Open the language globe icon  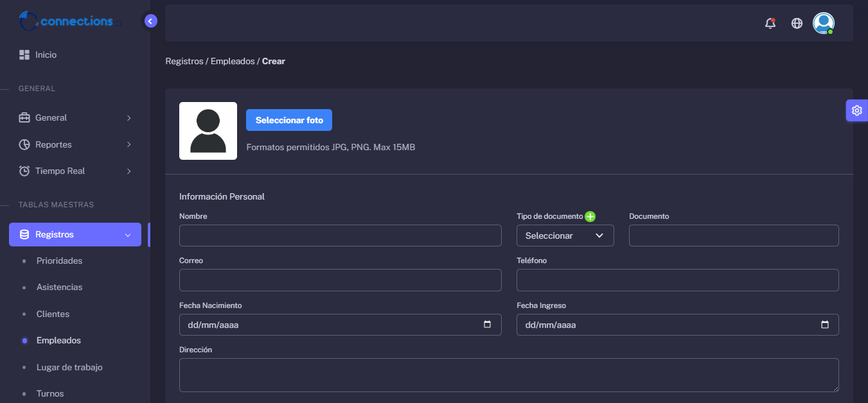pyautogui.click(x=797, y=23)
